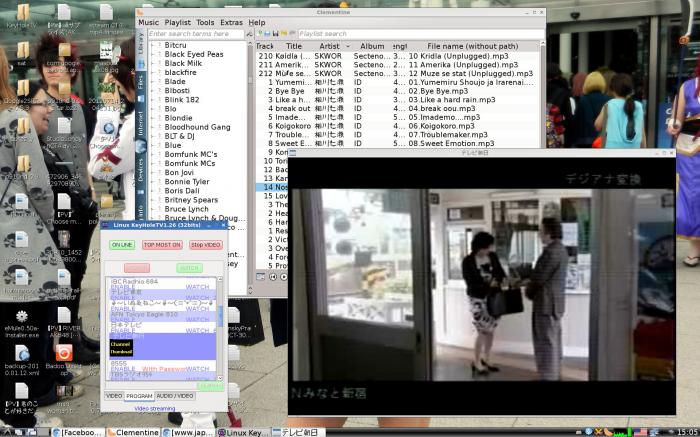Click ENABLE for AFN Tokyo Eagle 810

[x=123, y=320]
